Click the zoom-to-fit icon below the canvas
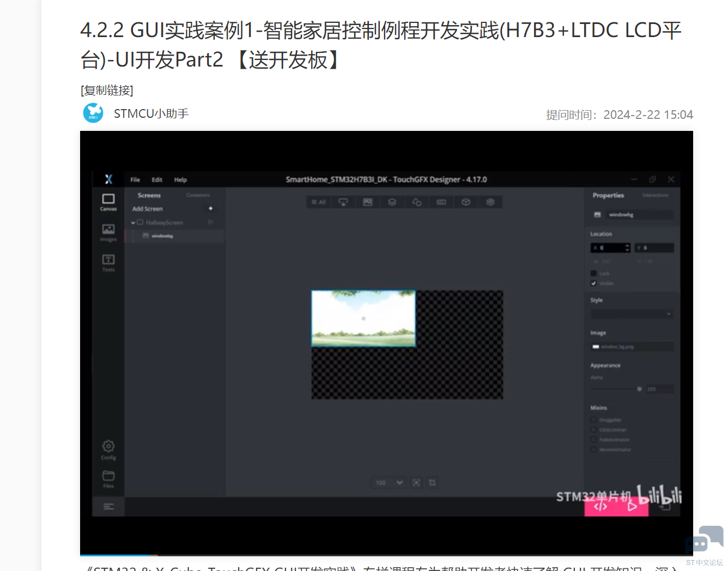Viewport: 728px width, 571px height. 416,483
